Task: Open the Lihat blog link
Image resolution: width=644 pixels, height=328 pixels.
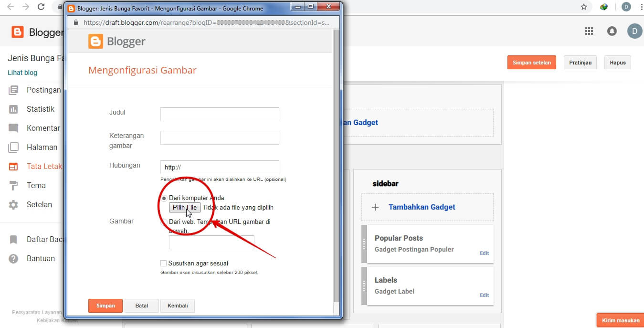Action: (22, 73)
